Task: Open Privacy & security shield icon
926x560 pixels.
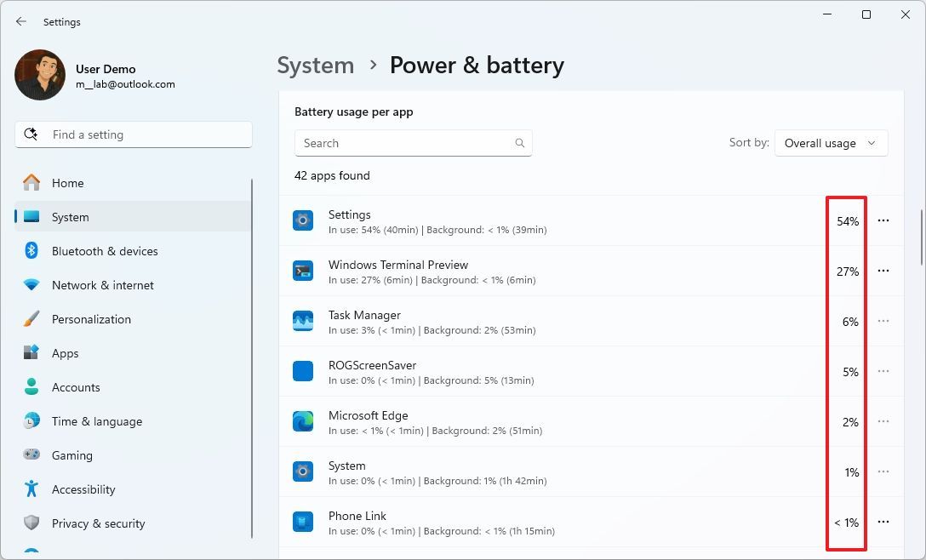Action: [x=34, y=523]
